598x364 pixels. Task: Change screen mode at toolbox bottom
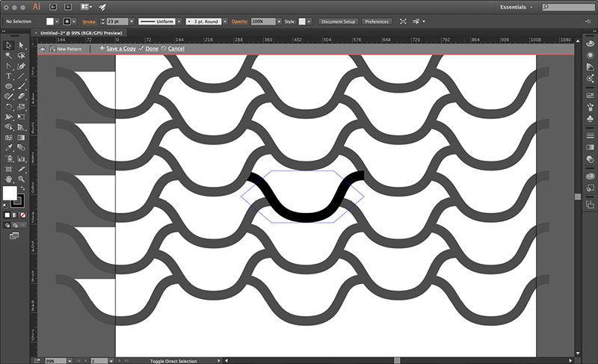(x=14, y=235)
